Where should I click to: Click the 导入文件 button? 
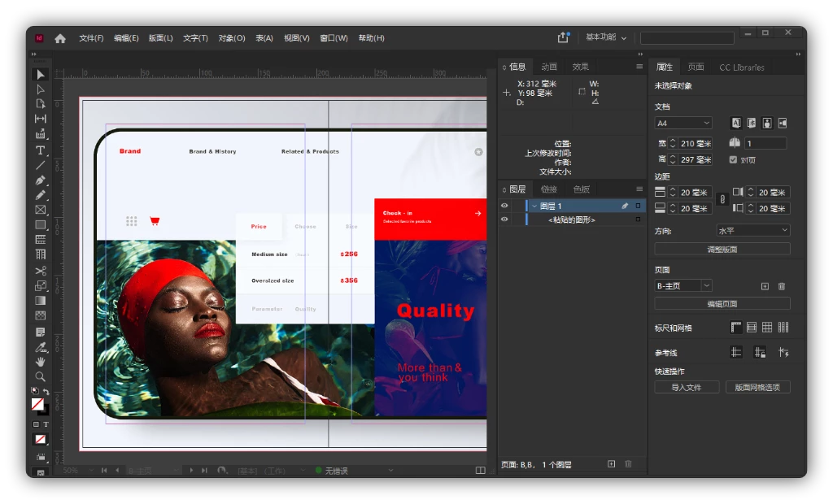[687, 387]
